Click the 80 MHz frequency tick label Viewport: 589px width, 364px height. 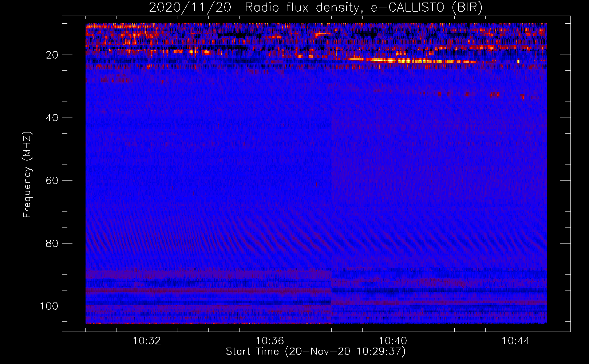pos(52,243)
